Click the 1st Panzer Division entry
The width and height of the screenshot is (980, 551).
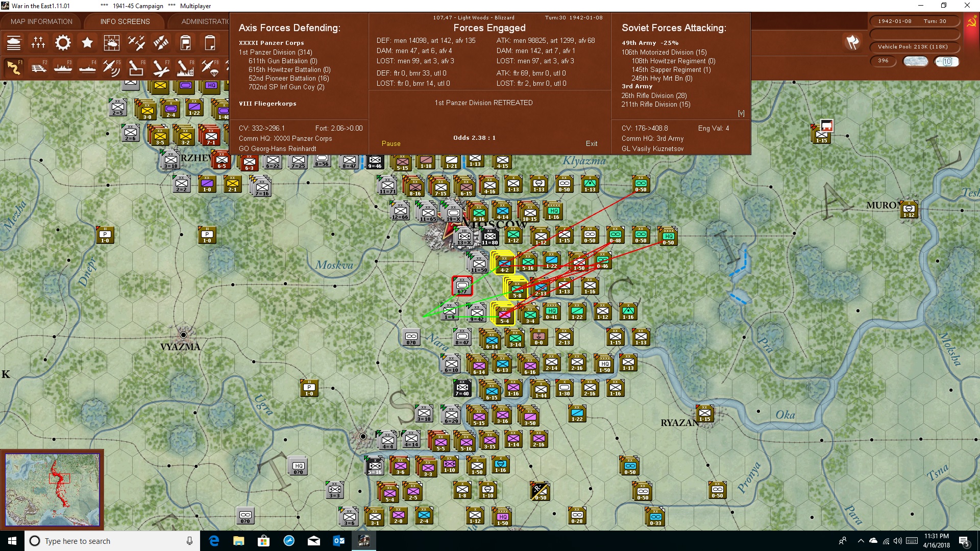276,52
